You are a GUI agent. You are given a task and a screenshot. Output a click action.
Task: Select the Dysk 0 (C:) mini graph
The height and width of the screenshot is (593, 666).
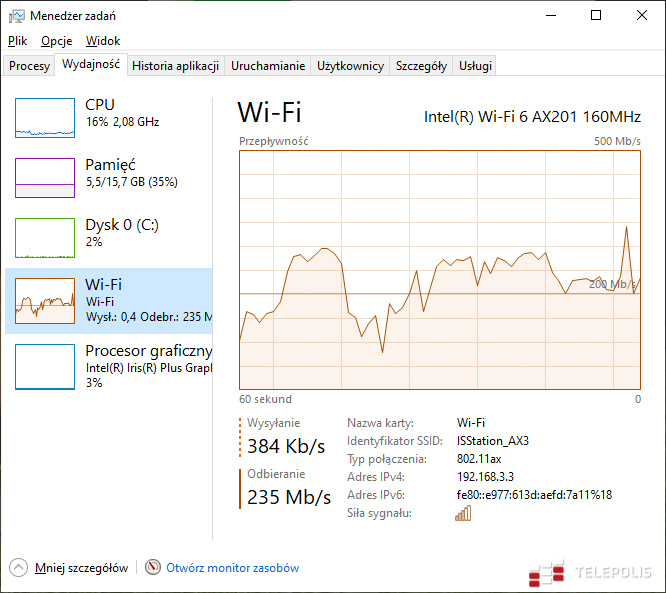click(x=45, y=238)
